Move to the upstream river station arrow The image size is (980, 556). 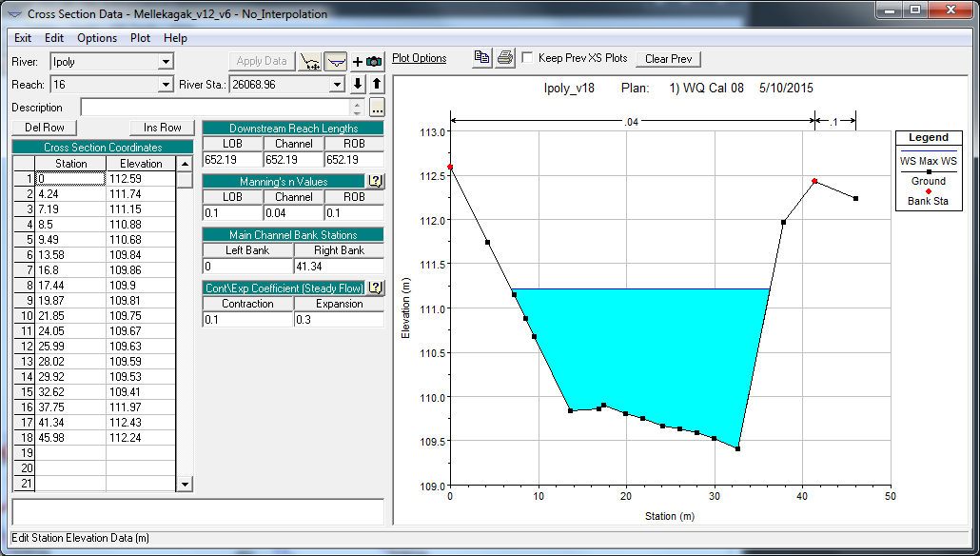click(376, 84)
